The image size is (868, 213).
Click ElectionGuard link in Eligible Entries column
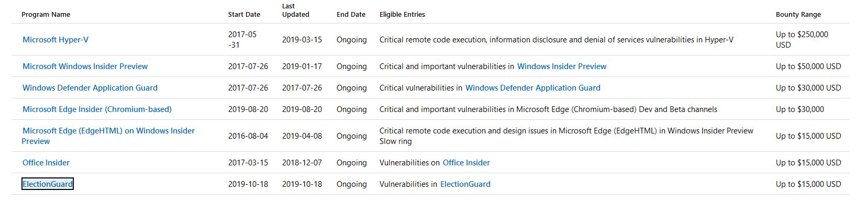pyautogui.click(x=465, y=184)
